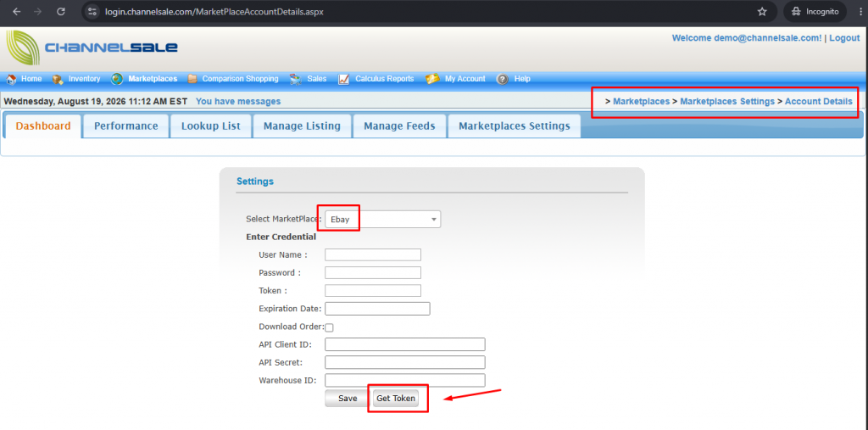This screenshot has height=430, width=868.
Task: Click the Incognito profile indicator
Action: pos(815,11)
